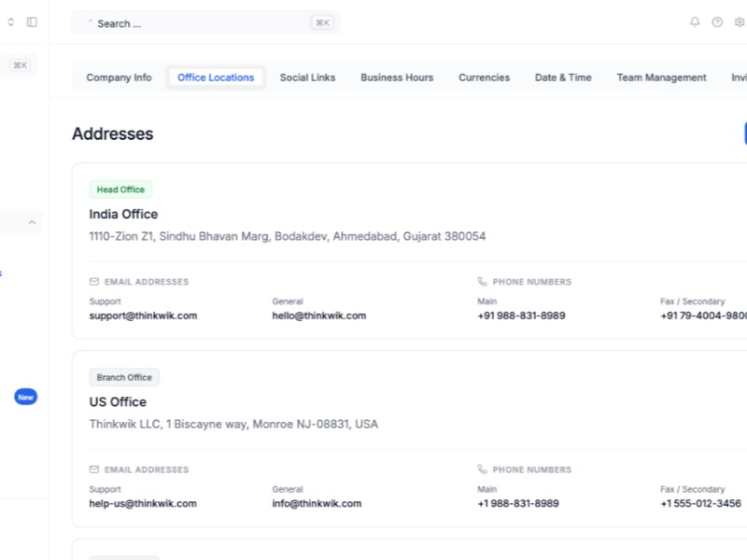747x560 pixels.
Task: Click the phone icon in India Office card
Action: 483,282
